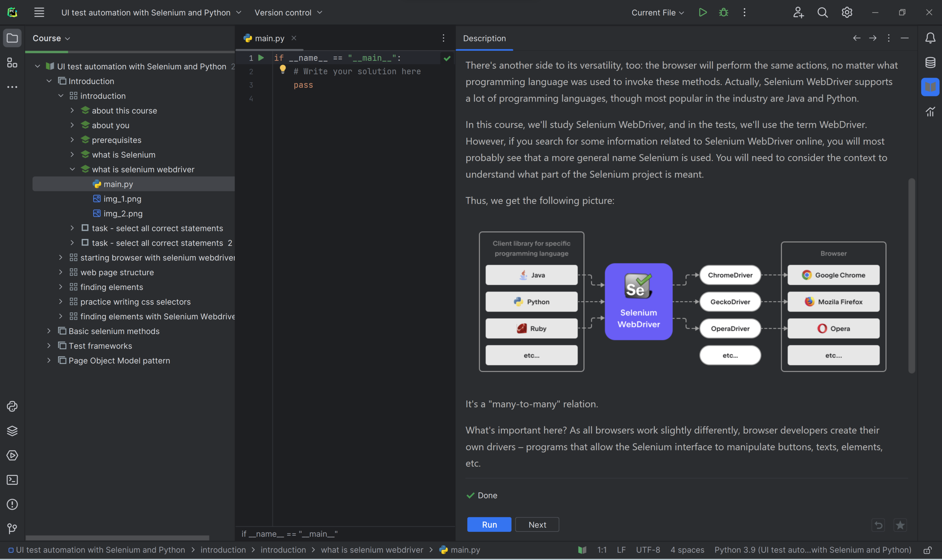
Task: Select the Description tab
Action: tap(484, 38)
